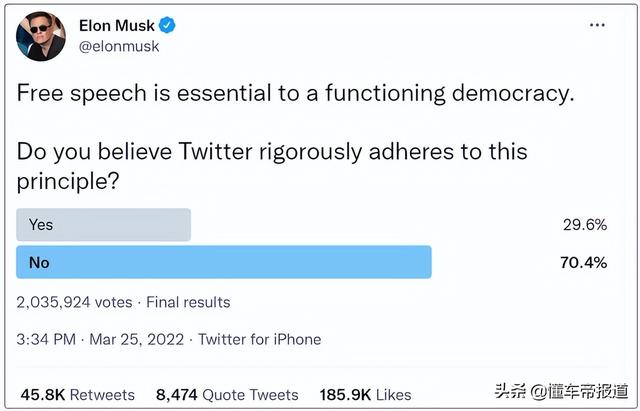
Task: Open the @elonmusk handle link
Action: (x=119, y=46)
